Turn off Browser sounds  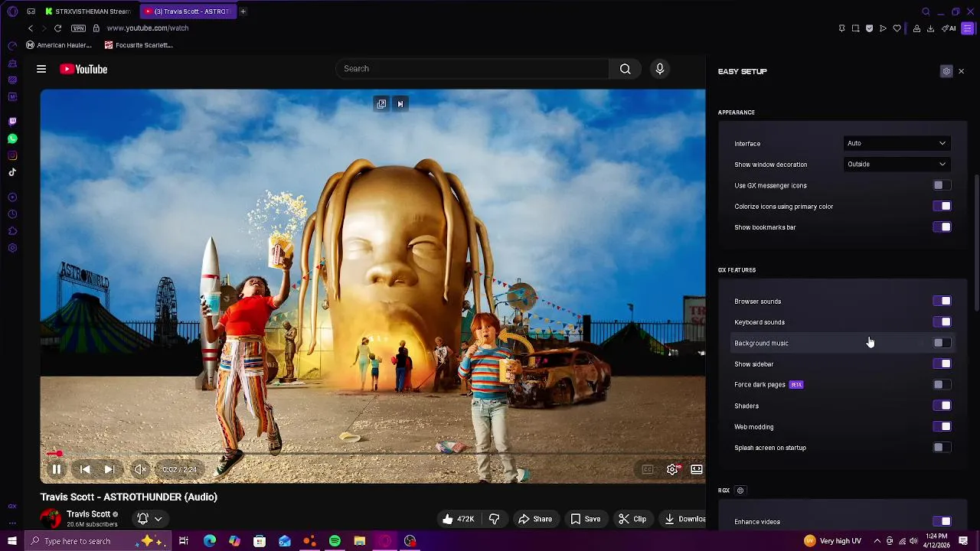click(x=942, y=301)
